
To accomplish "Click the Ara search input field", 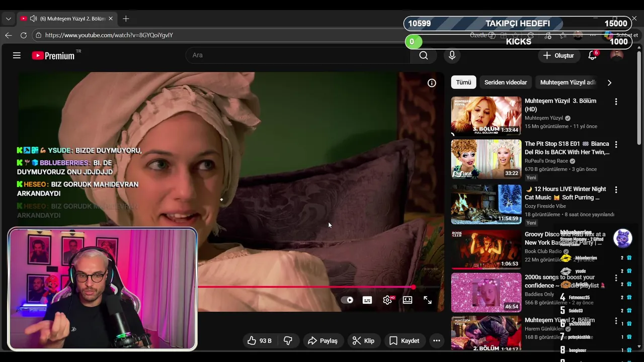I will 298,55.
